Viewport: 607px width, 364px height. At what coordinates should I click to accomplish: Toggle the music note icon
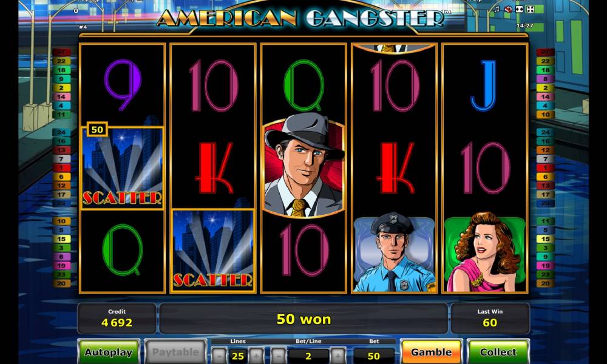[497, 9]
